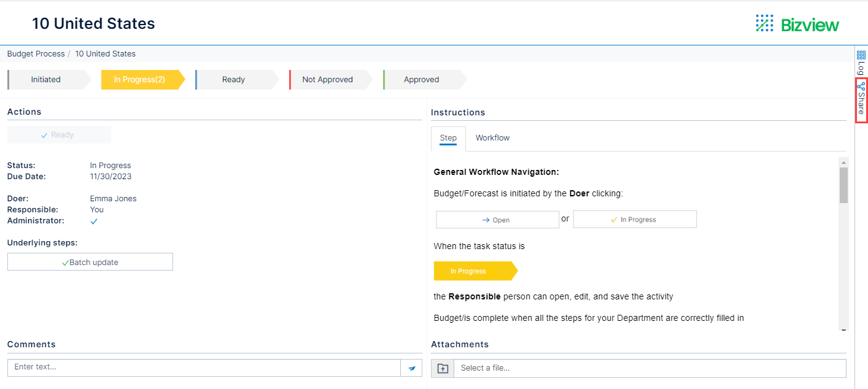Click the file upload icon next to Select a file
Image resolution: width=868 pixels, height=389 pixels.
tap(442, 368)
